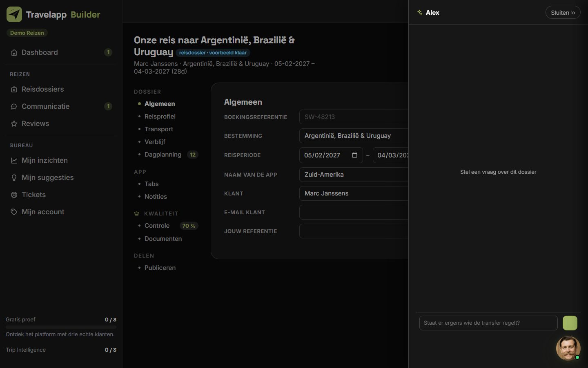Click the Gratis proef progress bar
Image resolution: width=588 pixels, height=368 pixels.
click(x=61, y=327)
